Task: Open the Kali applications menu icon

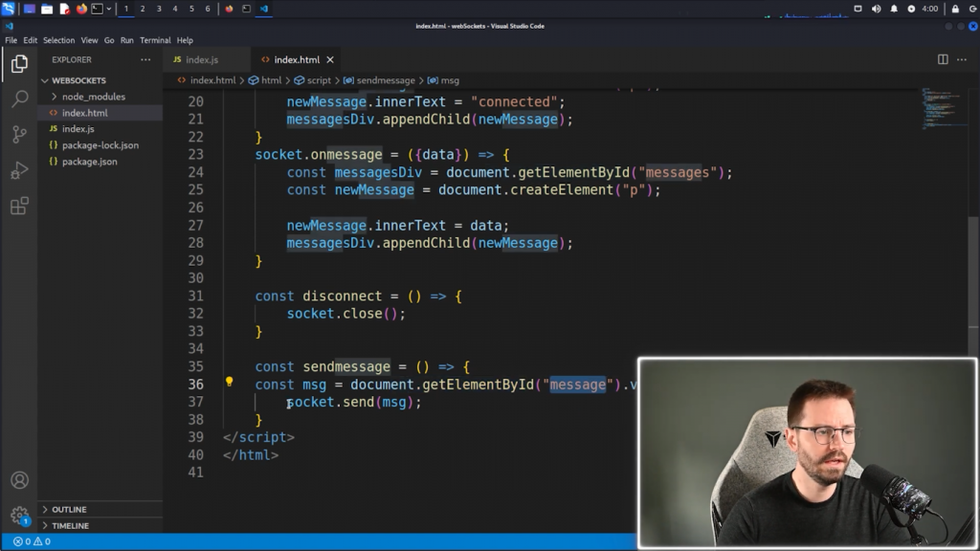Action: tap(8, 8)
